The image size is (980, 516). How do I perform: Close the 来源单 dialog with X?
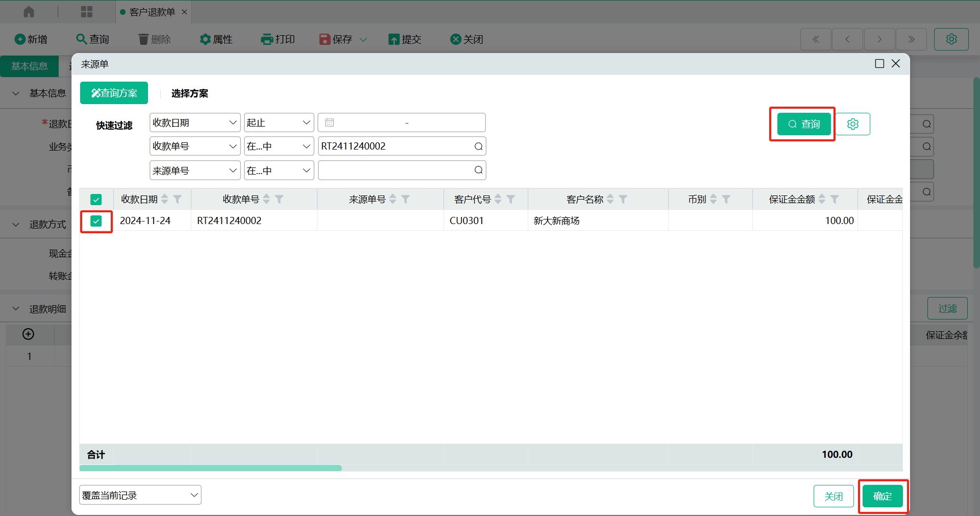[x=896, y=63]
